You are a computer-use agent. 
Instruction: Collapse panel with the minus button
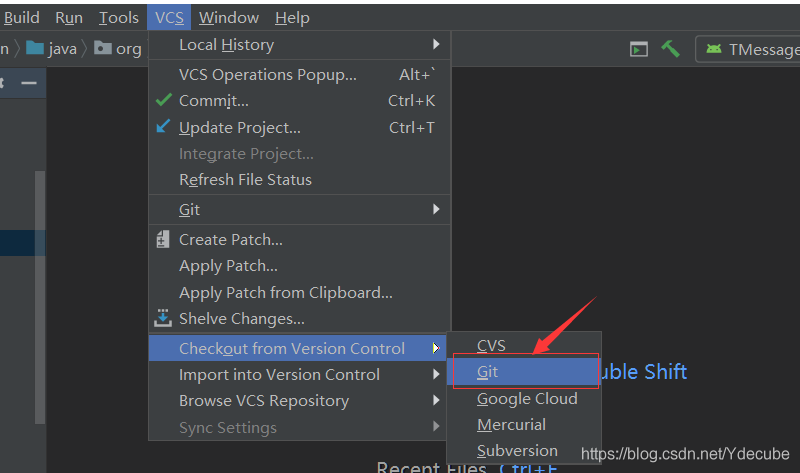(29, 83)
